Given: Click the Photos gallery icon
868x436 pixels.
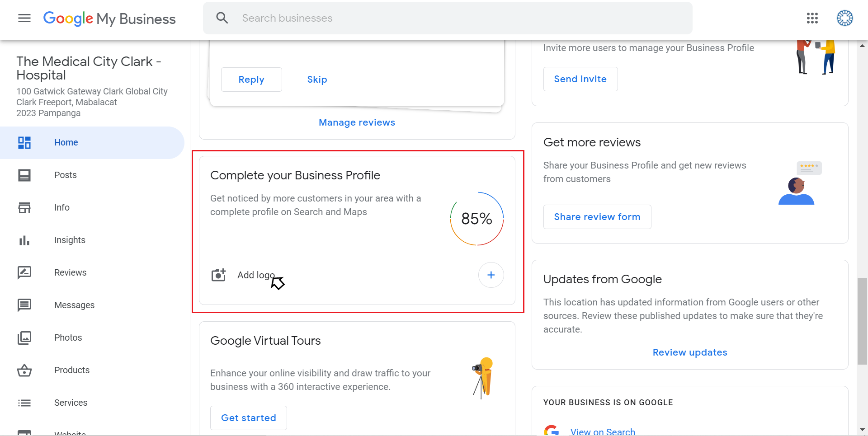Looking at the screenshot, I should (x=24, y=338).
